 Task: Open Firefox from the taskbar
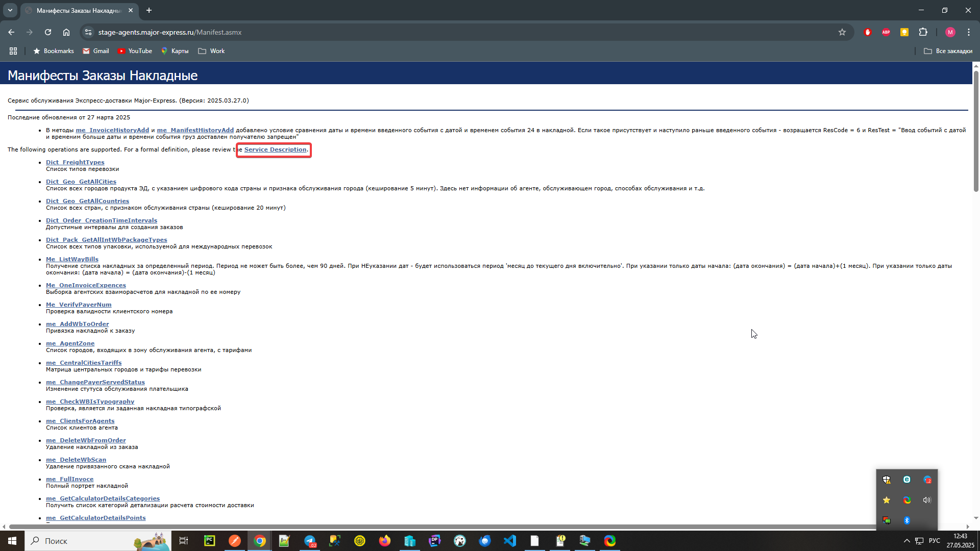pyautogui.click(x=385, y=541)
